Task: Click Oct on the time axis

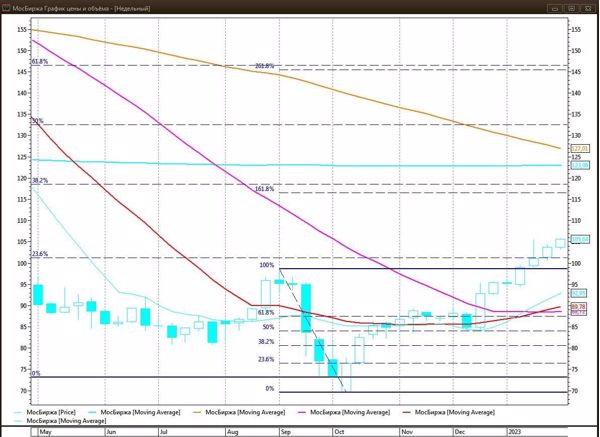Action: pos(339,432)
